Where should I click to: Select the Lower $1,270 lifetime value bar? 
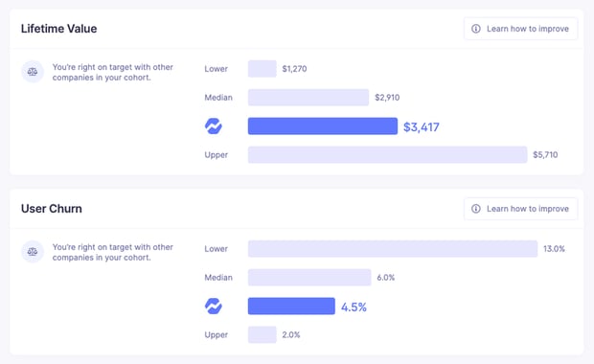tap(263, 69)
